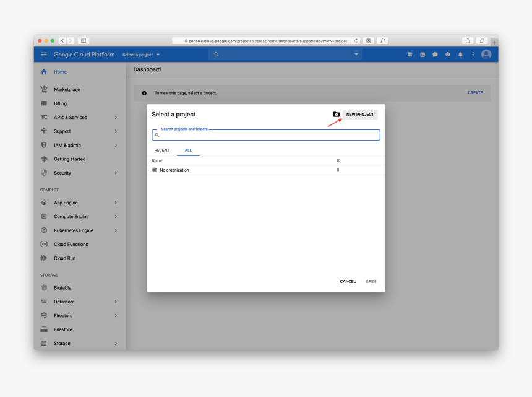This screenshot has height=397, width=532.
Task: Click the Cloud Run arrows icon
Action: 44,258
